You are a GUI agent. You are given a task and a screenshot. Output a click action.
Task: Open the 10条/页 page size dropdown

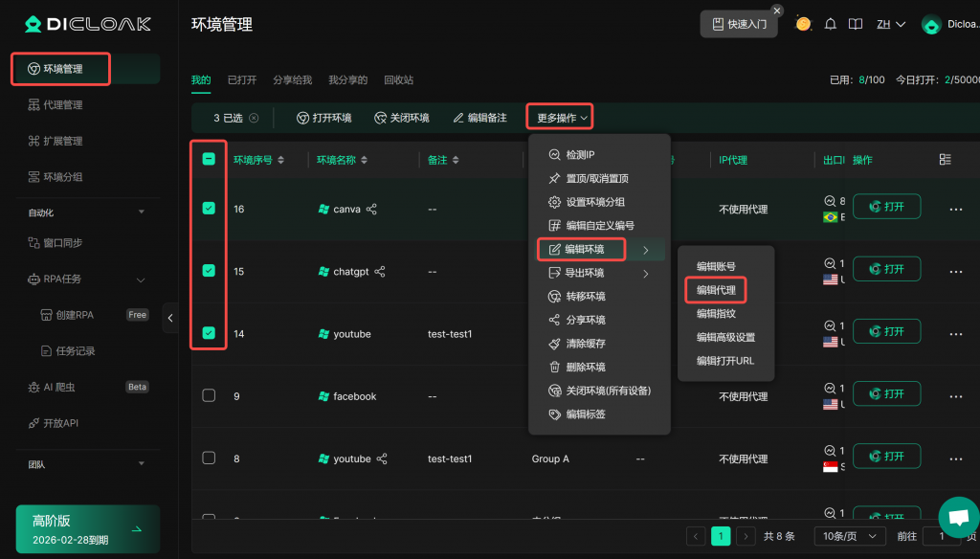click(849, 536)
